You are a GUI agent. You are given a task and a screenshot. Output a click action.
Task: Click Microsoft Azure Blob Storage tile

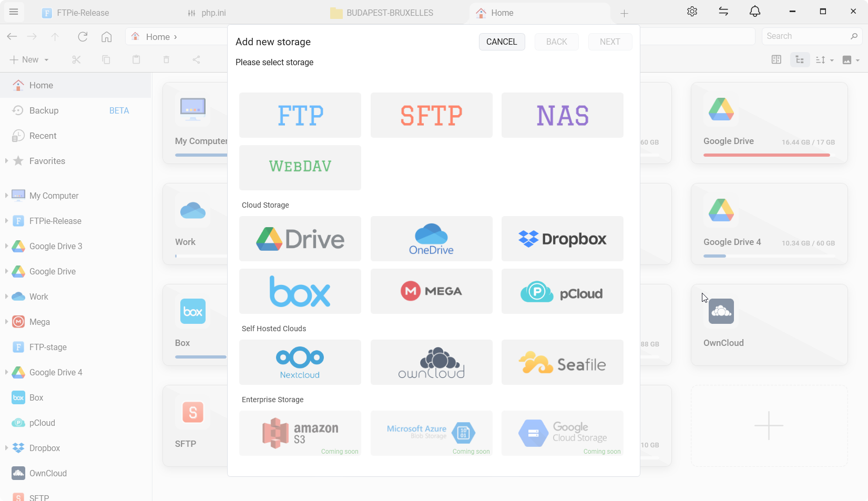pyautogui.click(x=432, y=433)
